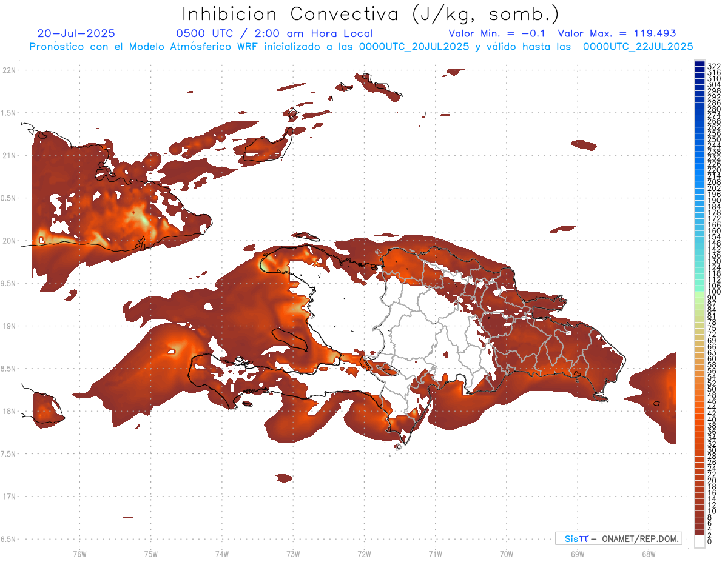Viewport: 728px width, 562px height.
Task: Click the '75W' longitude label
Action: point(150,554)
